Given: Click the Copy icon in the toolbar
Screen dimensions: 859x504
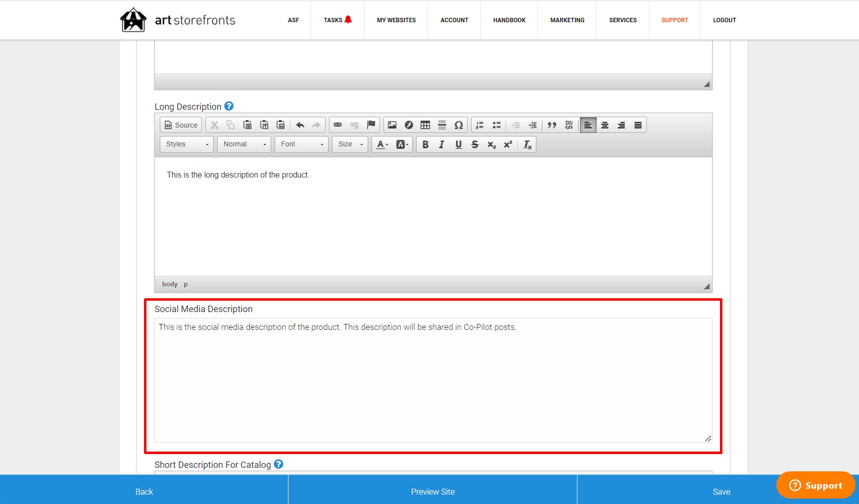Looking at the screenshot, I should pos(231,125).
